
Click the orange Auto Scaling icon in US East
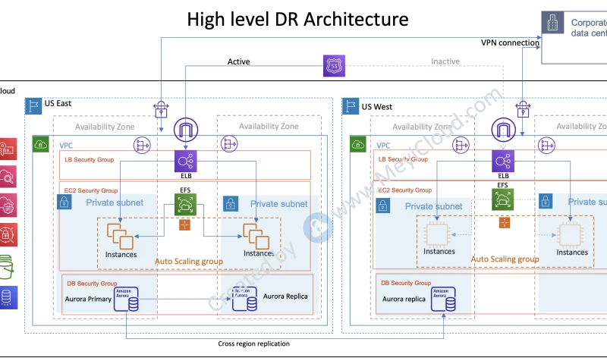point(184,224)
